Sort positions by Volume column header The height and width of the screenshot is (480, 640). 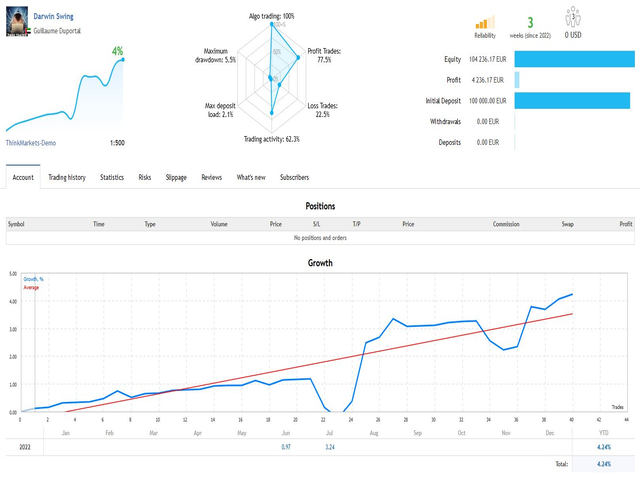(219, 224)
